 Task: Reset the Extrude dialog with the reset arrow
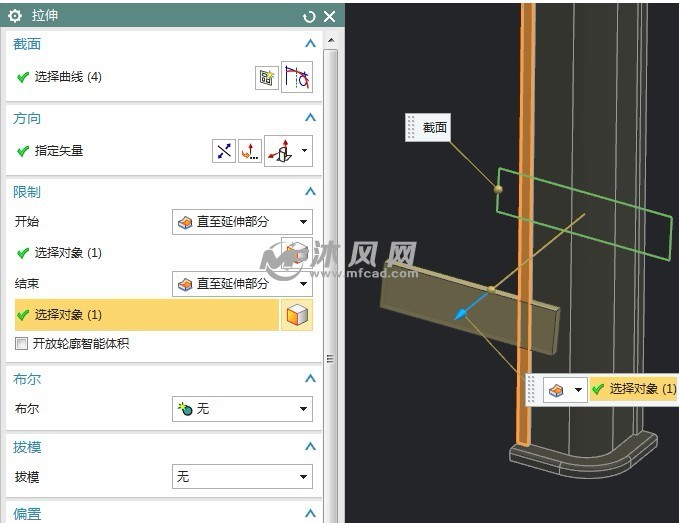[309, 17]
